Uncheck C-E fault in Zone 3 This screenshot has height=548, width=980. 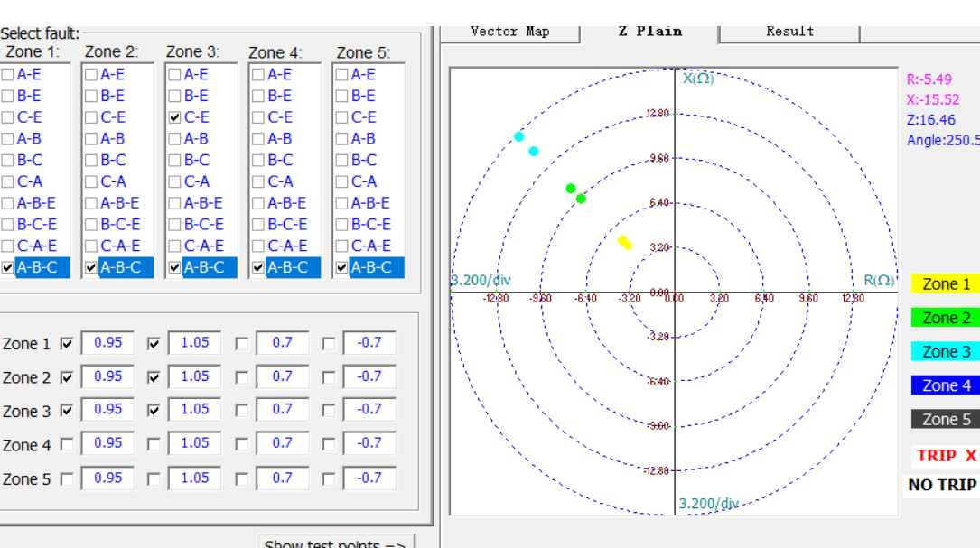174,117
